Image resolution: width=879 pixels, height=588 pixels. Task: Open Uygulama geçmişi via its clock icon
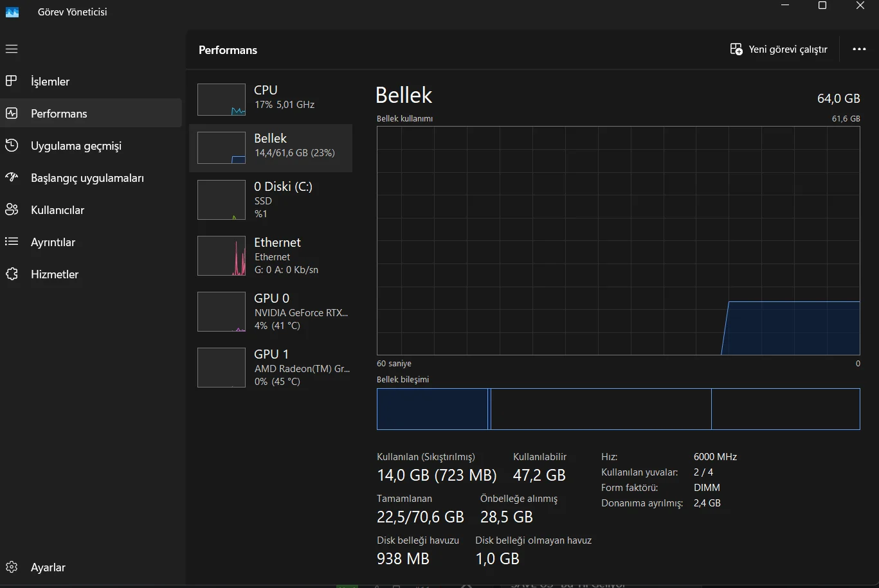click(x=12, y=145)
